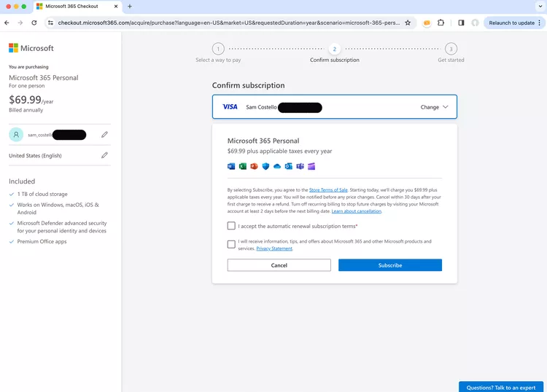Image resolution: width=547 pixels, height=392 pixels.
Task: Click the Excel app icon
Action: click(x=242, y=166)
